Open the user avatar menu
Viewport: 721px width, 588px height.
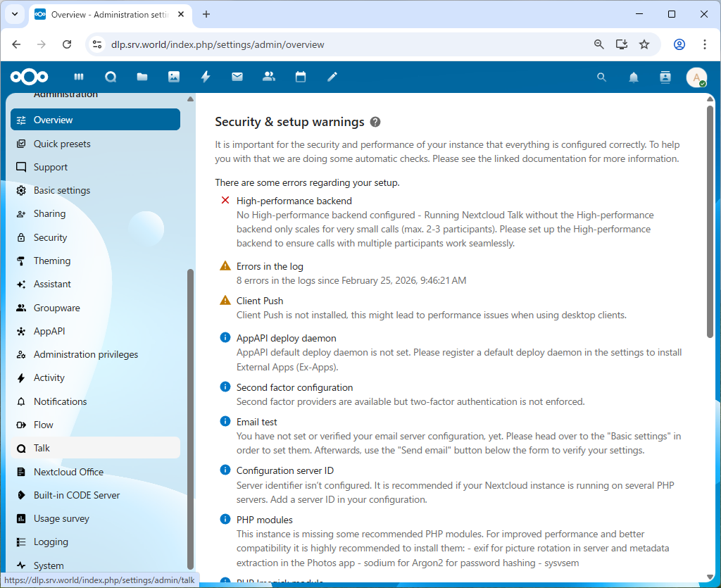tap(696, 77)
